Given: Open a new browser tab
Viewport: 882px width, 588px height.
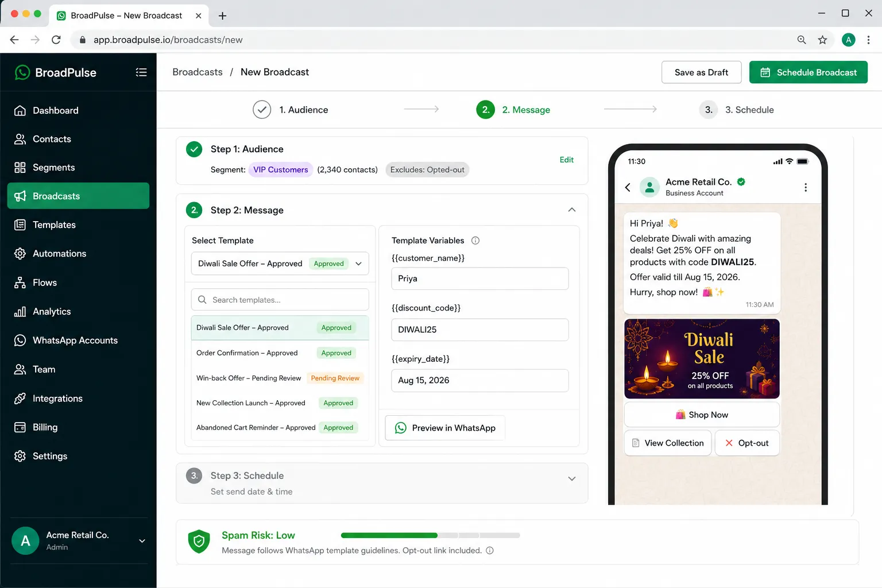Looking at the screenshot, I should [222, 16].
